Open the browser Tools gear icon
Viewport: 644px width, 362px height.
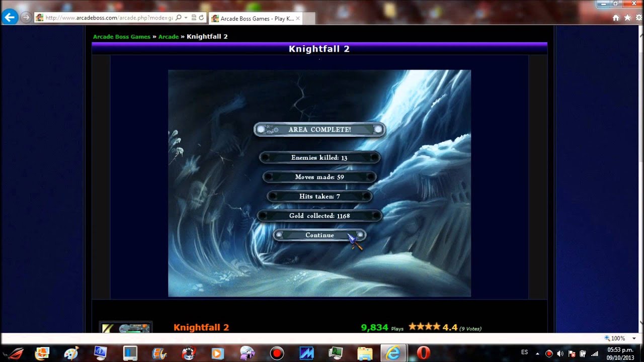(x=638, y=18)
